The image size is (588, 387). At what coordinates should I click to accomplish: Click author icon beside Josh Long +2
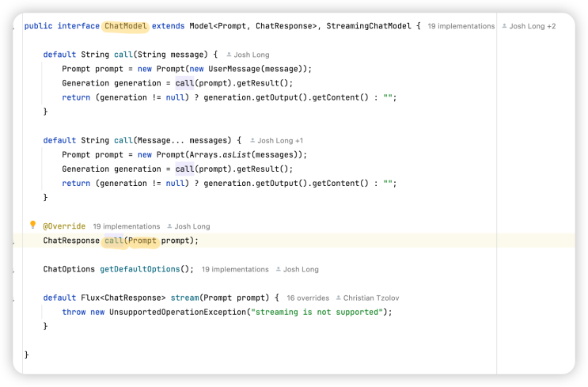click(x=504, y=26)
